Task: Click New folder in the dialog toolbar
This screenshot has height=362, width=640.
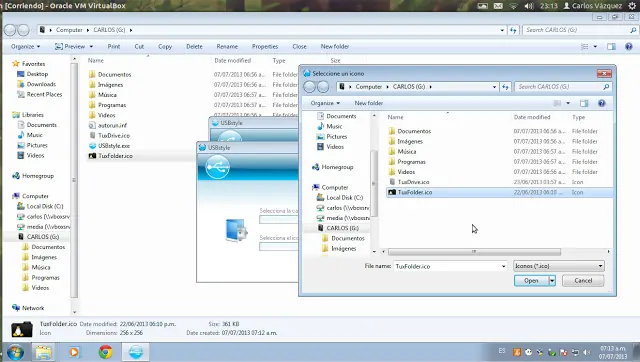Action: click(369, 103)
